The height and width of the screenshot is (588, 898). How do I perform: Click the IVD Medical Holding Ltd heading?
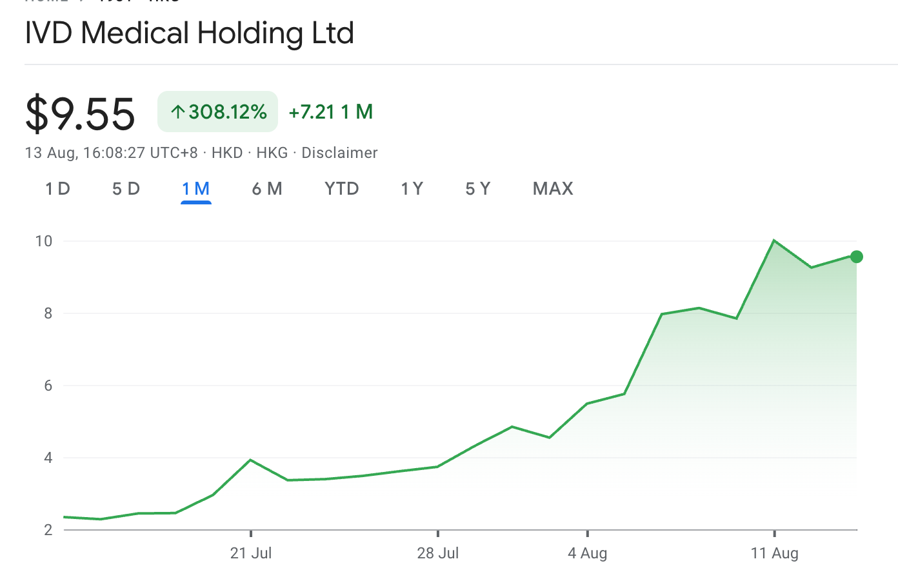coord(190,33)
